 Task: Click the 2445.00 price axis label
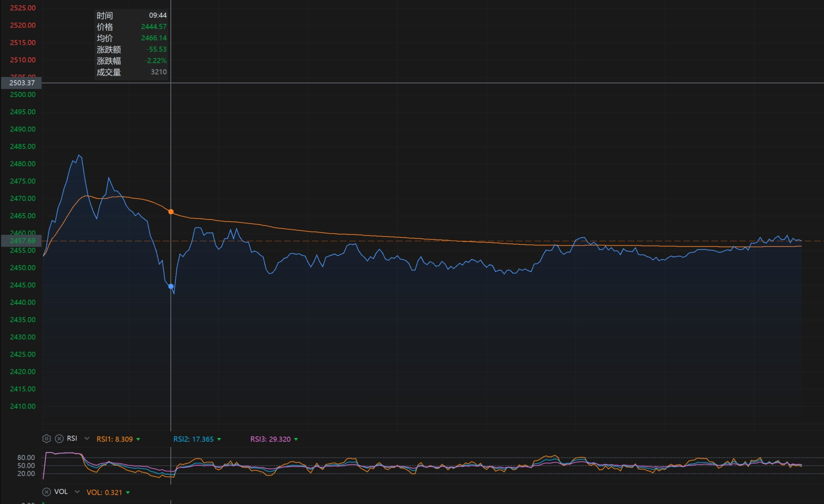coord(22,285)
